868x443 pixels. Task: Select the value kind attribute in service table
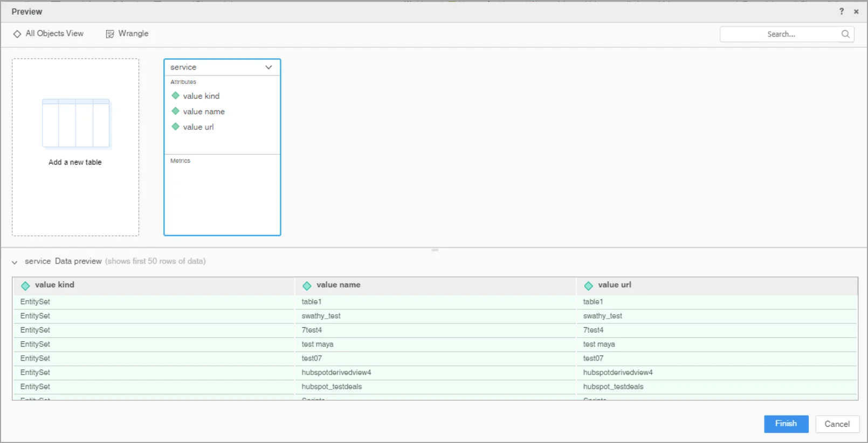click(x=201, y=96)
